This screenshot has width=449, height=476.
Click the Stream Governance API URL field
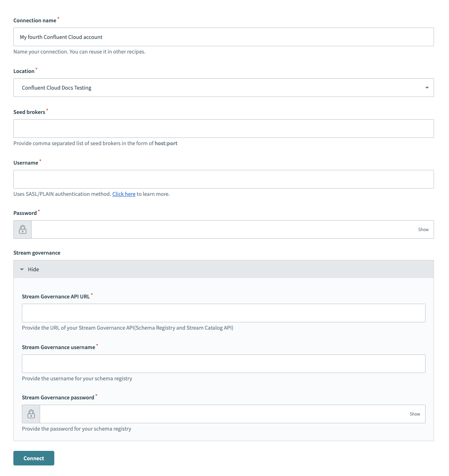coord(223,313)
